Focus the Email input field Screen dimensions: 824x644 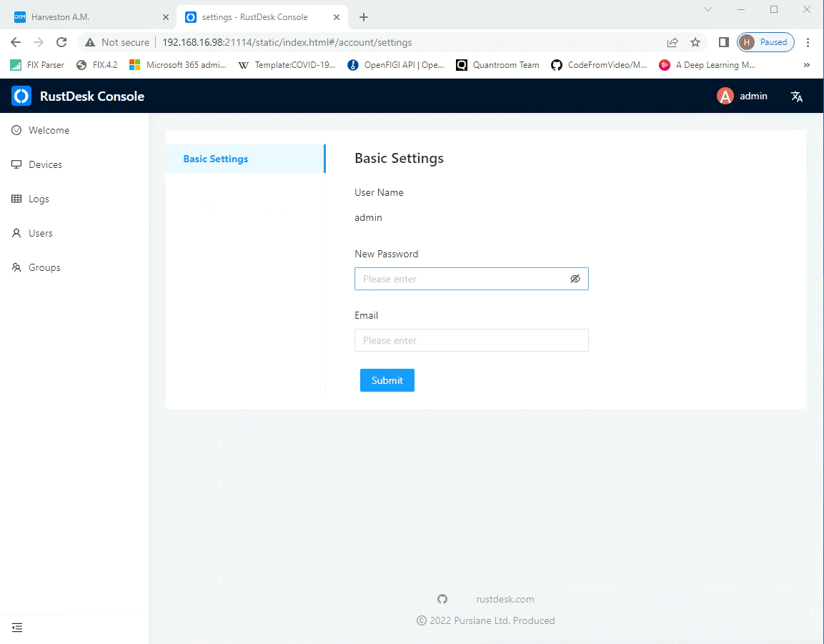pos(471,340)
